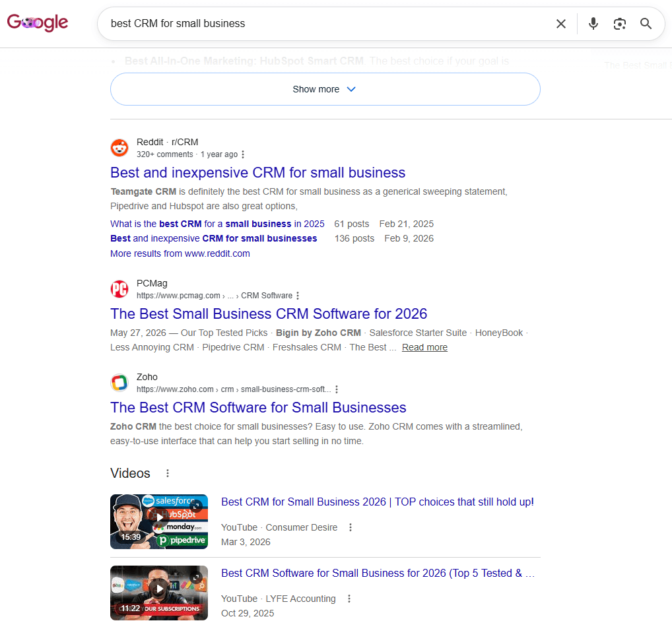Open options for LYFE Accounting video
The image size is (672, 625).
click(x=349, y=599)
